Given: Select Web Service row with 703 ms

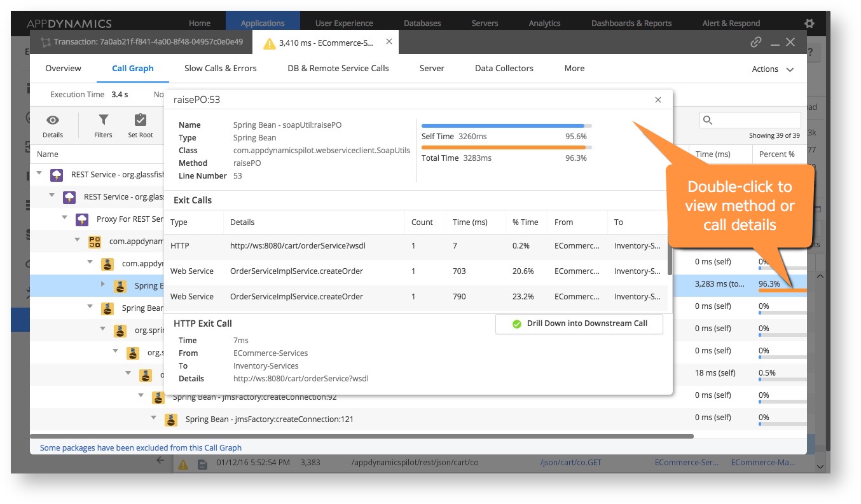Looking at the screenshot, I should 415,271.
